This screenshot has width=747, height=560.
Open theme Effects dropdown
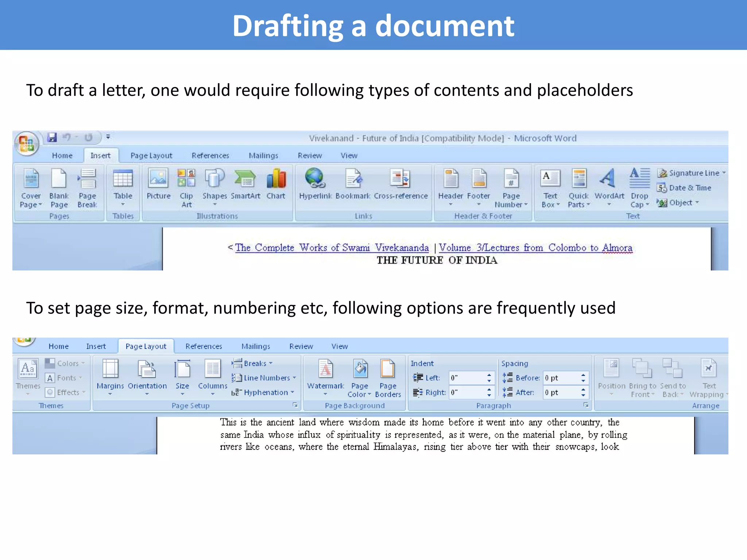point(65,392)
